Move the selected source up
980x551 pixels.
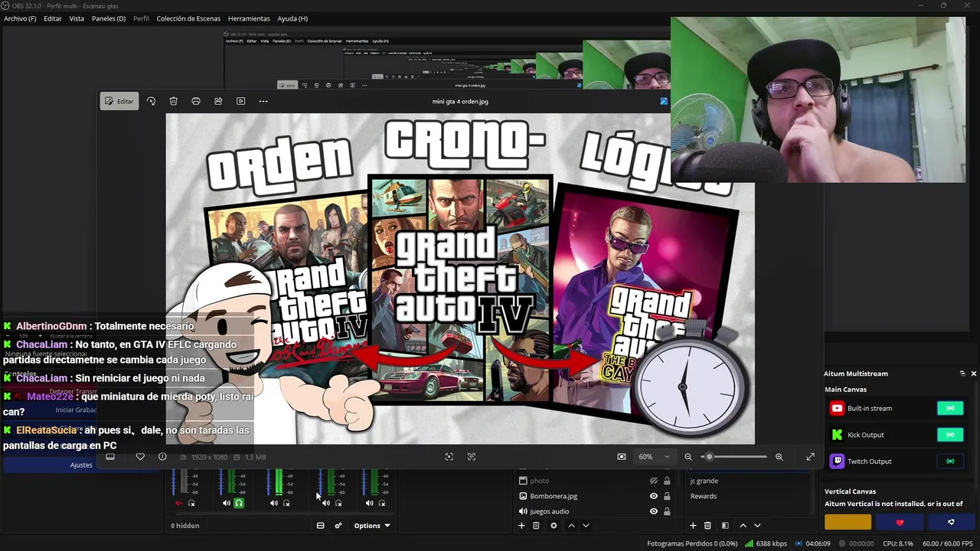coord(571,526)
